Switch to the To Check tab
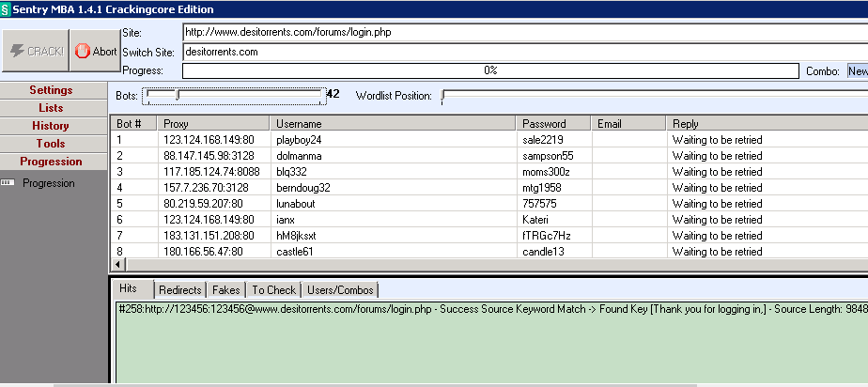The width and height of the screenshot is (868, 387). click(273, 289)
